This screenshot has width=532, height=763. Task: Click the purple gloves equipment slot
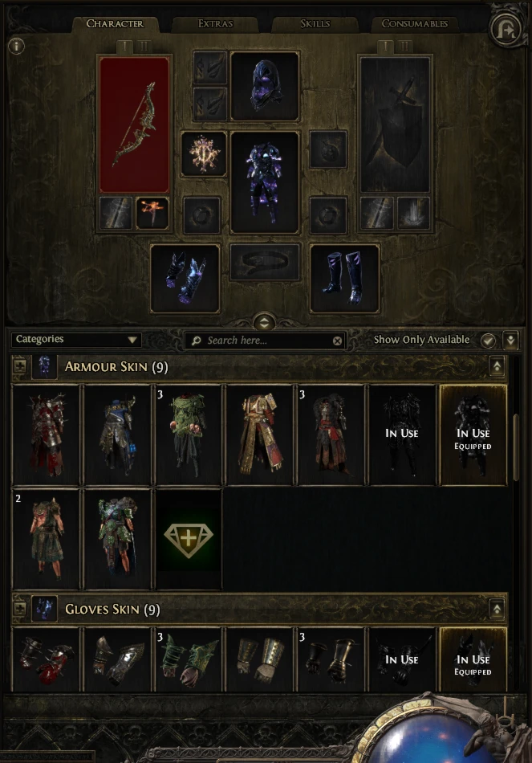coord(185,279)
